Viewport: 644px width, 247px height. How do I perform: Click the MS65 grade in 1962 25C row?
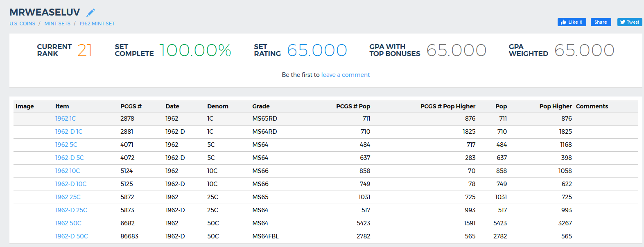260,197
